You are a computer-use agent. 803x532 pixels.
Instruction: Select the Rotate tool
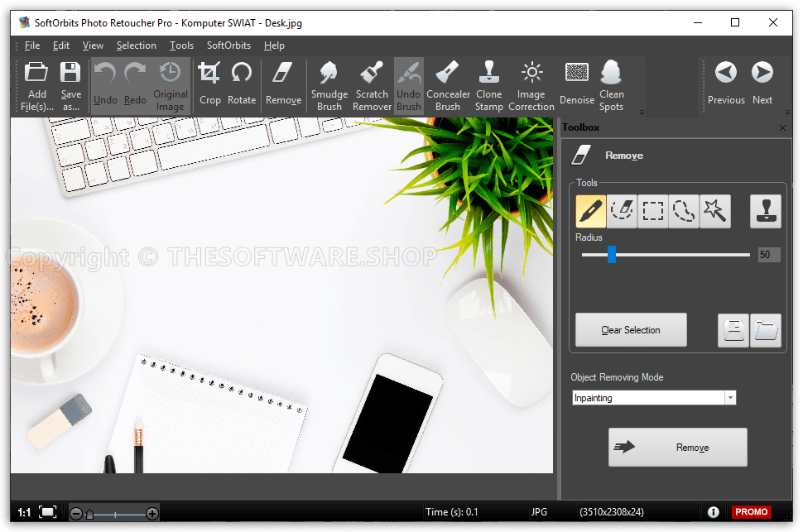click(241, 85)
